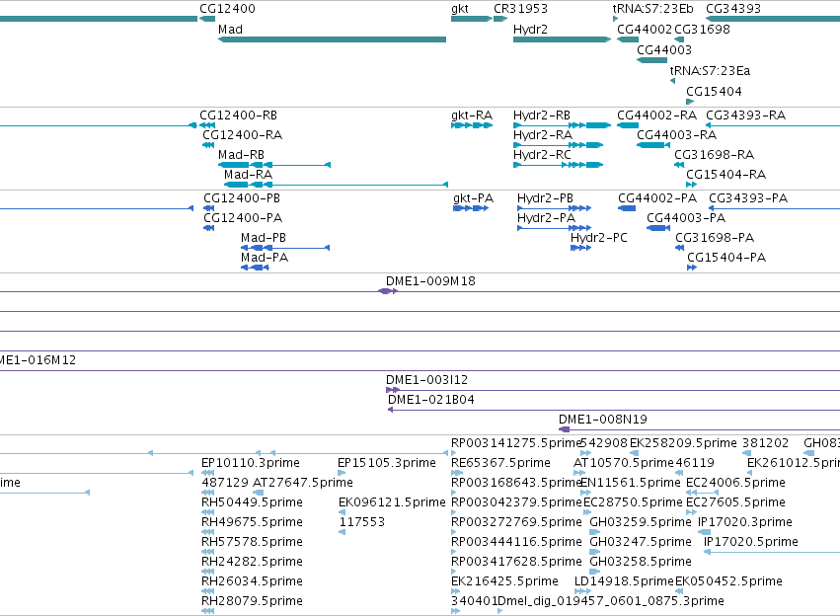Select the CG12400-RA transcript label
Image resolution: width=840 pixels, height=616 pixels.
click(242, 135)
